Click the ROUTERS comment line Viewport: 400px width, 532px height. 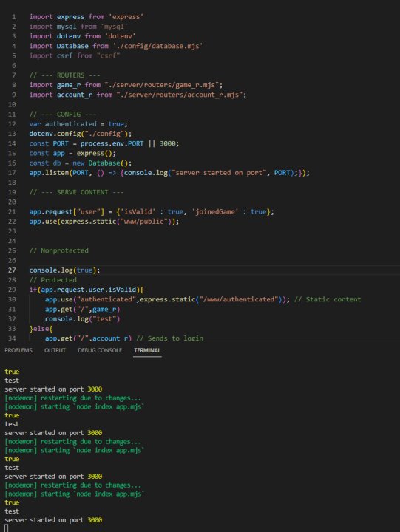[x=64, y=75]
